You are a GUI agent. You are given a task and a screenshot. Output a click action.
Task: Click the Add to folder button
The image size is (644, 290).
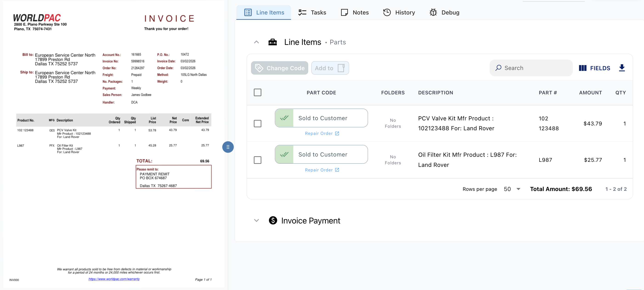click(330, 68)
